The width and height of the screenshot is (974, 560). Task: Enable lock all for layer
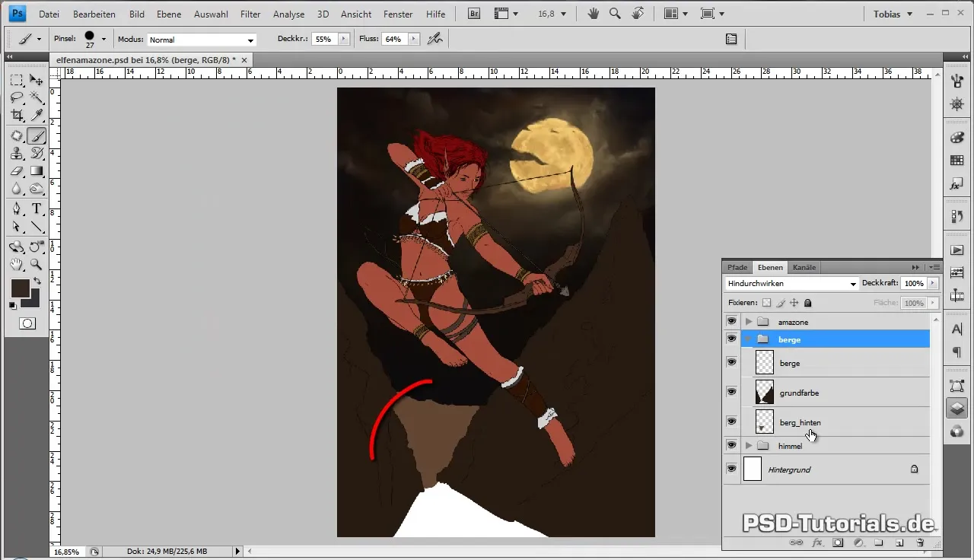pos(808,303)
